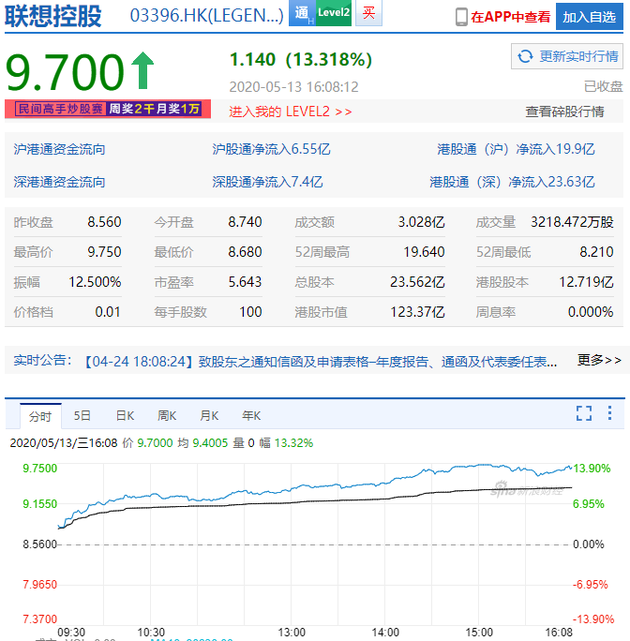
Task: Switch to the 年K chart tab
Action: click(251, 416)
